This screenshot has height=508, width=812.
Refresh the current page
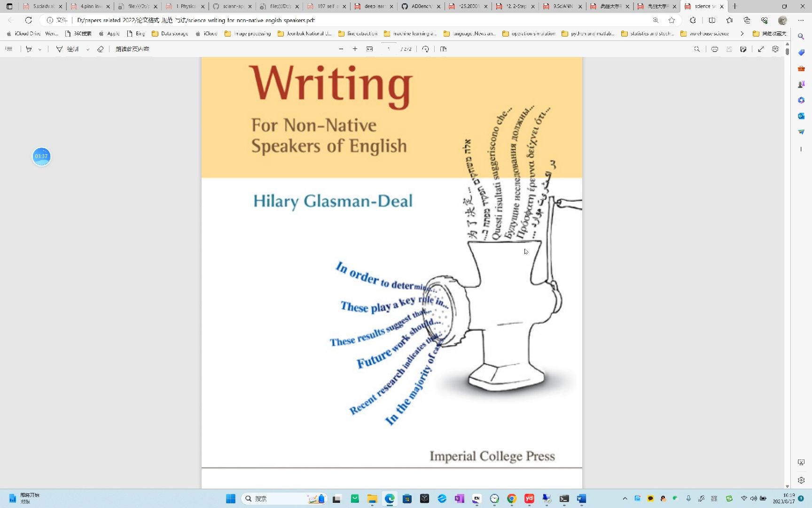point(29,20)
